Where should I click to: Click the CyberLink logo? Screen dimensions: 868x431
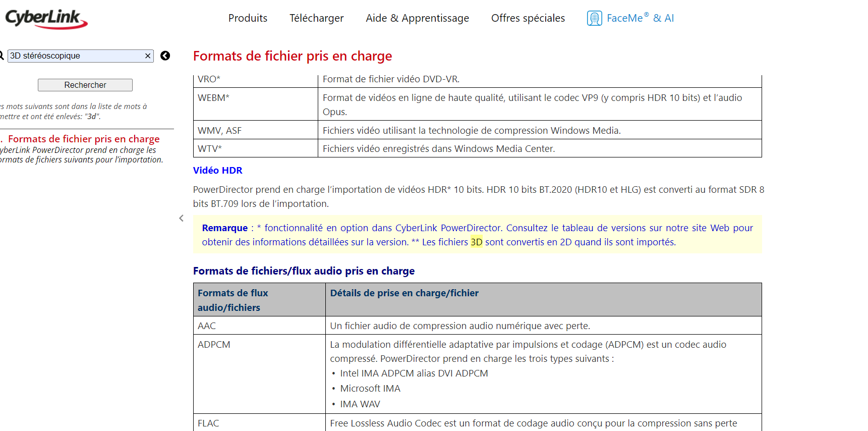coord(46,19)
